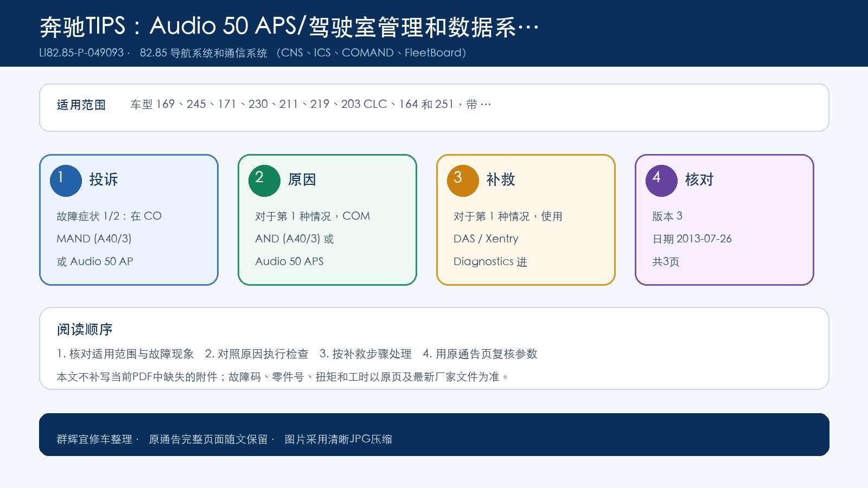Click the line DAS / Xentry
Screen dimensions: 868x488
point(486,239)
